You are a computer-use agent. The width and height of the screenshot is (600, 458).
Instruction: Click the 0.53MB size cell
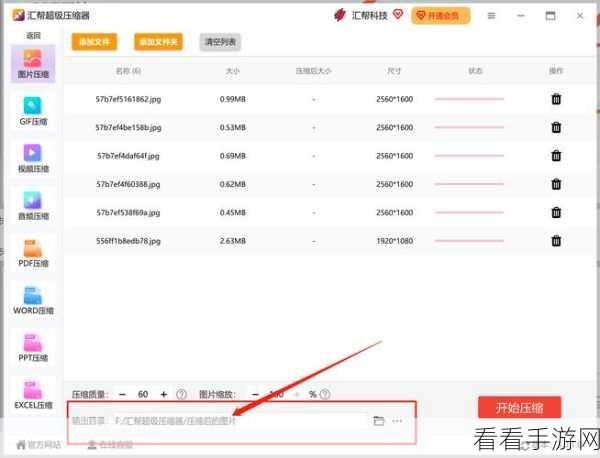[x=233, y=127]
